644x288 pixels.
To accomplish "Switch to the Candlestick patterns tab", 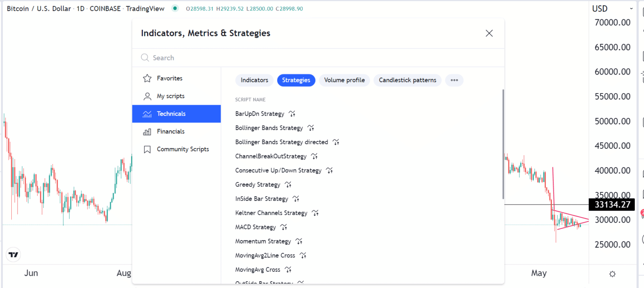I will coord(407,80).
